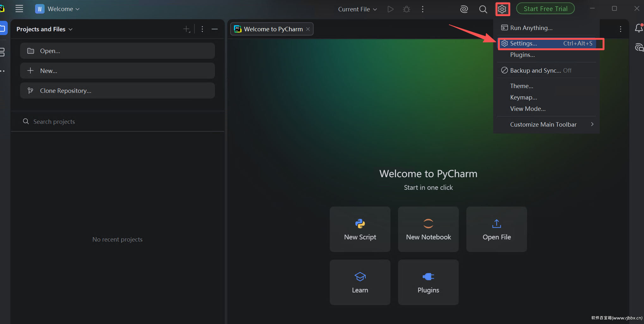The width and height of the screenshot is (644, 324).
Task: Choose Settings in the dropdown menu
Action: click(x=546, y=43)
